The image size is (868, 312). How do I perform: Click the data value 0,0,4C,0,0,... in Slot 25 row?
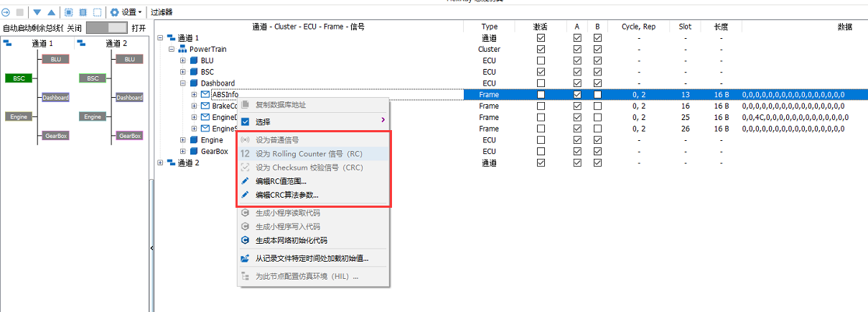(x=795, y=117)
